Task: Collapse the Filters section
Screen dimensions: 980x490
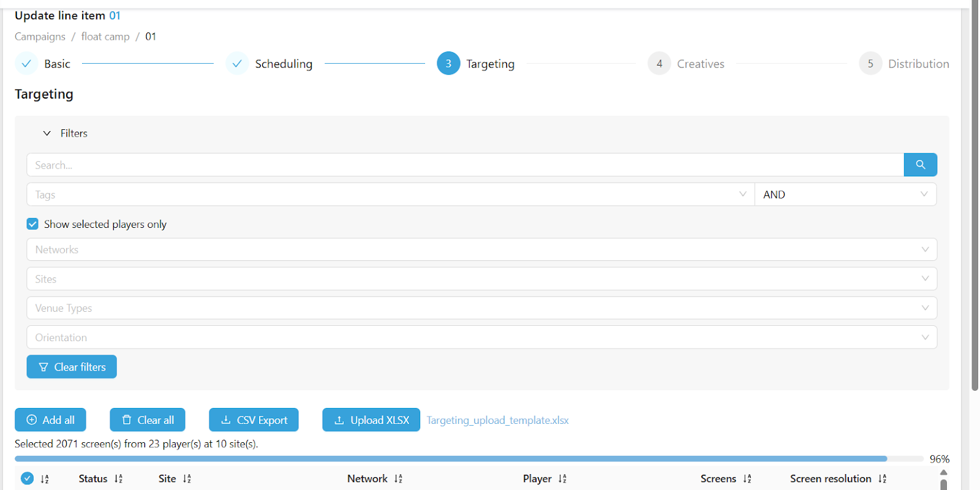Action: tap(47, 134)
